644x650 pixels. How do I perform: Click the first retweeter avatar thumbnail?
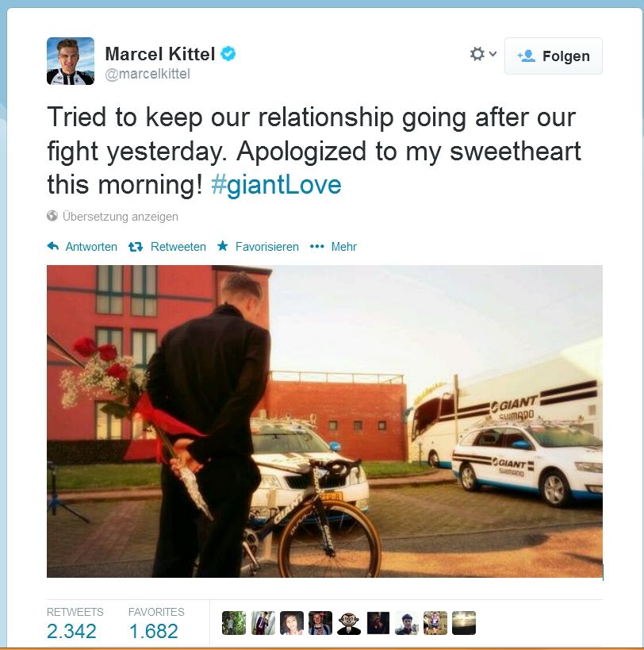point(234,623)
